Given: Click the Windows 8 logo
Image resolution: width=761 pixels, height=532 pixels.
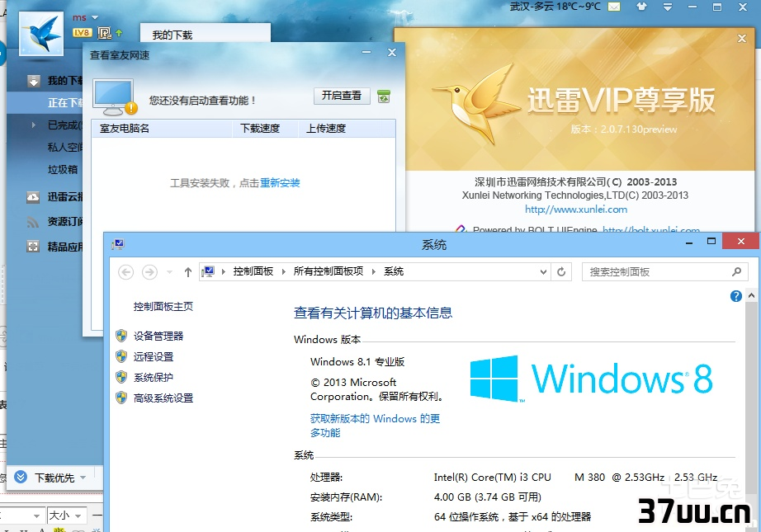Looking at the screenshot, I should (x=592, y=379).
